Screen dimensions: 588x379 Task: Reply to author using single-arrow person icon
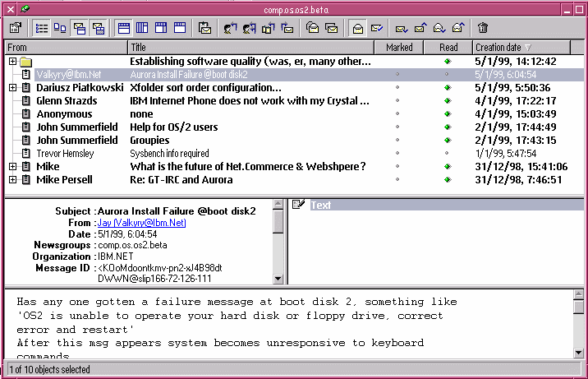coord(230,28)
